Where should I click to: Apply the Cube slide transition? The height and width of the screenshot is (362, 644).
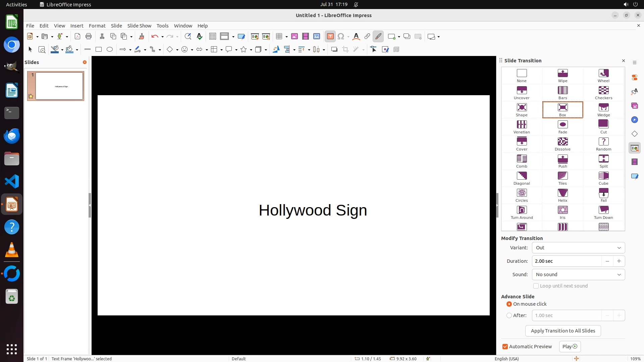603,178
